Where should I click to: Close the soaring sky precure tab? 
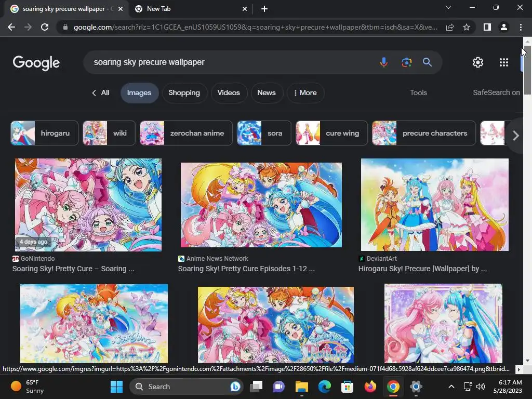[121, 9]
